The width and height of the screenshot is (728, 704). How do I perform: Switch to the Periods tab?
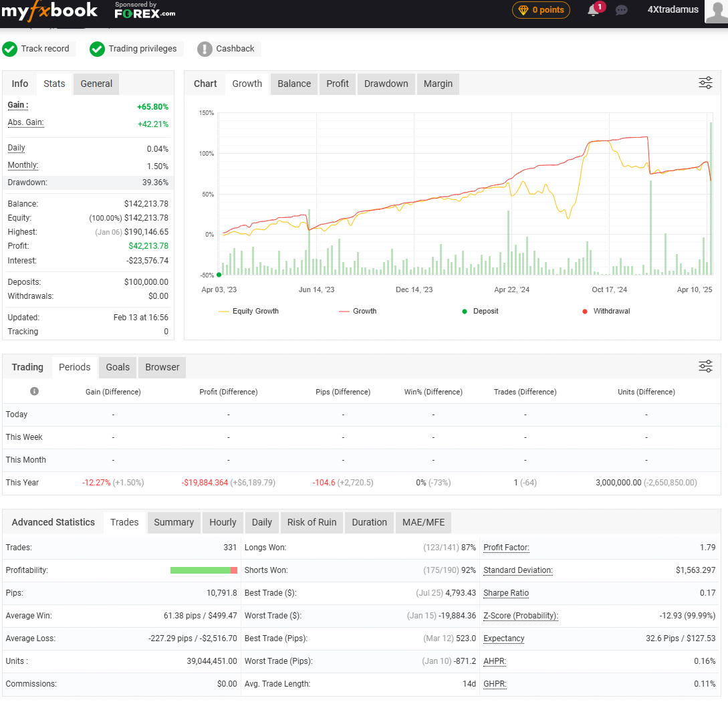(74, 367)
